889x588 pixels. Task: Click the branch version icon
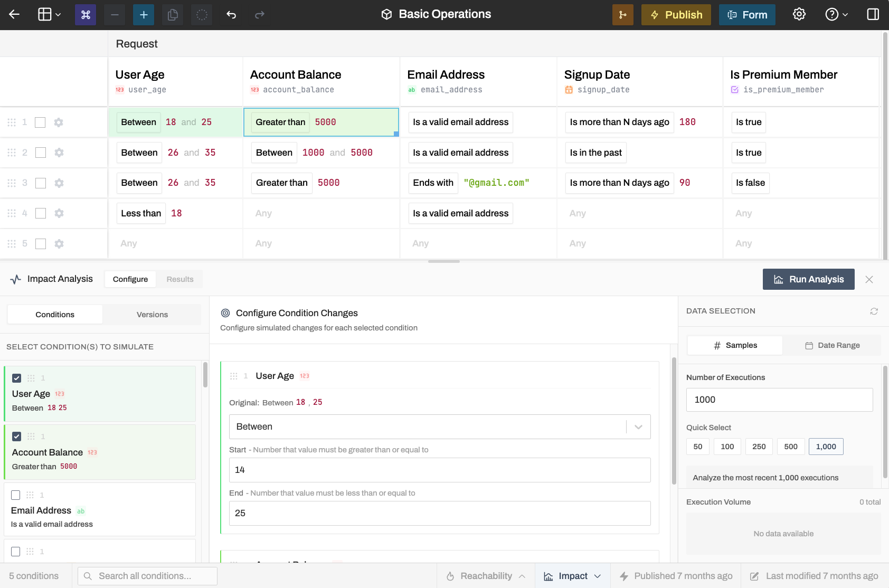tap(622, 15)
